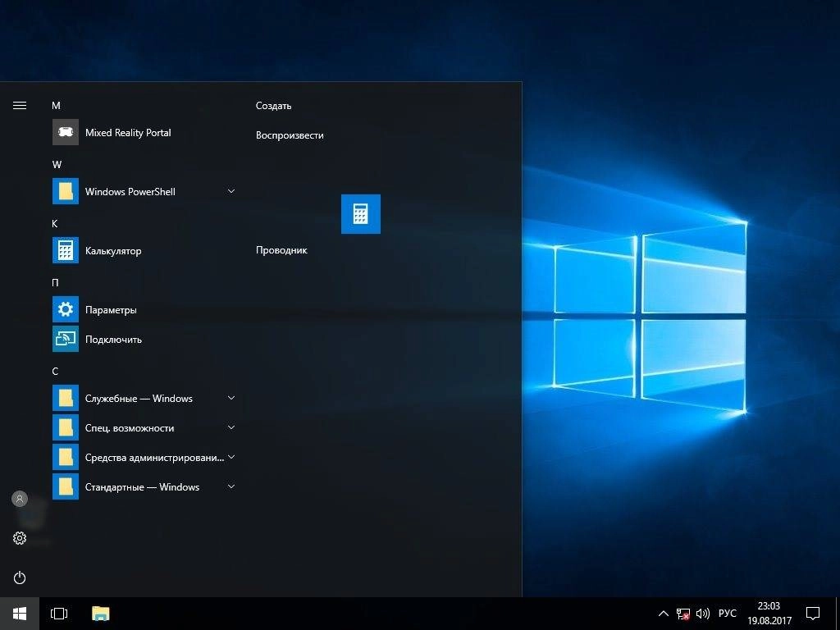The image size is (840, 630).
Task: Click the Power button in Start sidebar
Action: 20,577
